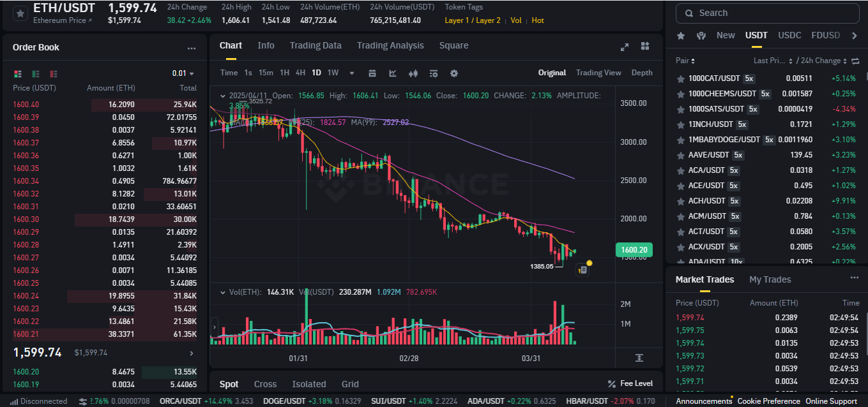The height and width of the screenshot is (407, 868).
Task: Switch to the Isolated margin tab
Action: point(309,384)
